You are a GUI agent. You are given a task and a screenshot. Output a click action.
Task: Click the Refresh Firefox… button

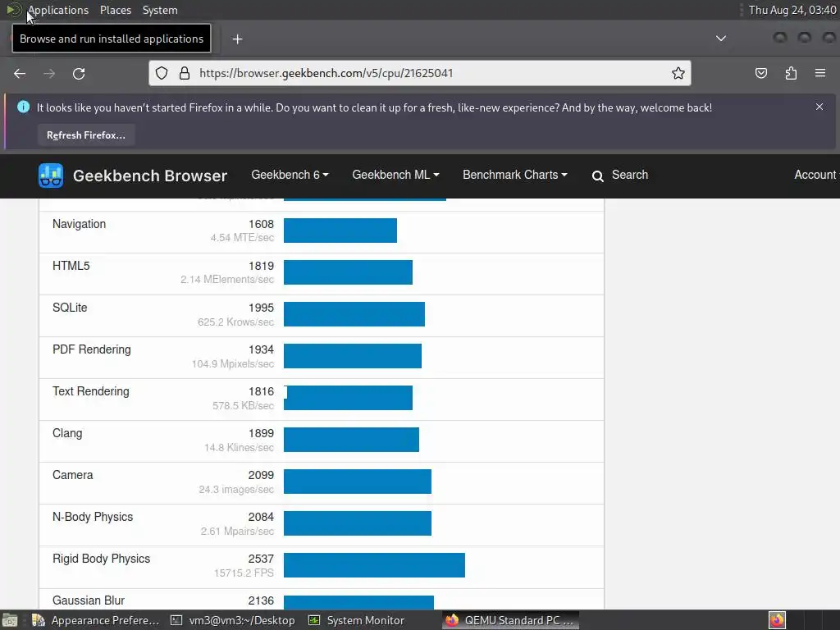click(x=85, y=135)
